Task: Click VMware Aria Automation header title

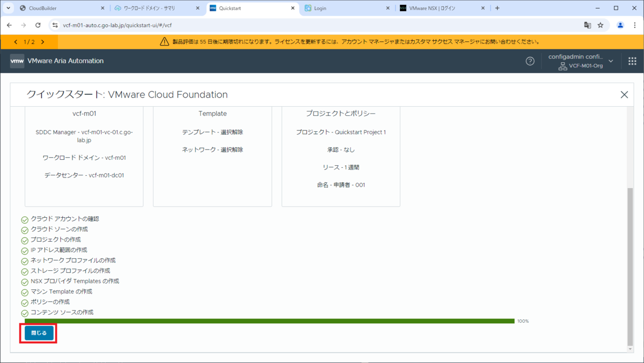Action: (65, 61)
